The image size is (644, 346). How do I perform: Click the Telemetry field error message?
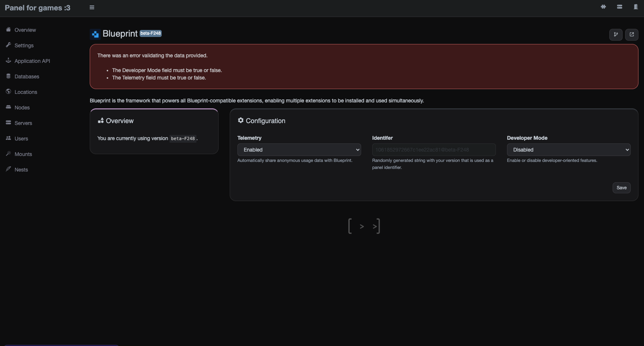coord(159,78)
